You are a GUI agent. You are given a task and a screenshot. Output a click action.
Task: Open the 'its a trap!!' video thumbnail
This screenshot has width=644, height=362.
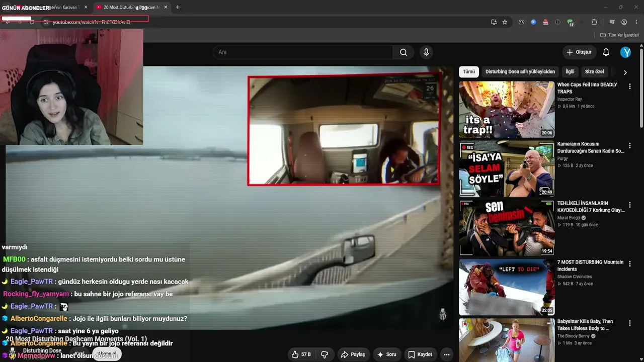click(x=507, y=110)
